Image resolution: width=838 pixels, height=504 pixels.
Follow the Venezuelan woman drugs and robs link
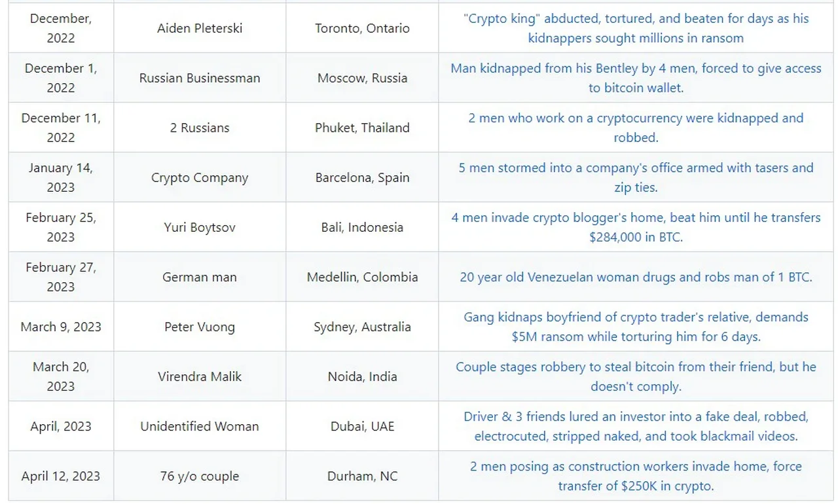pyautogui.click(x=636, y=277)
